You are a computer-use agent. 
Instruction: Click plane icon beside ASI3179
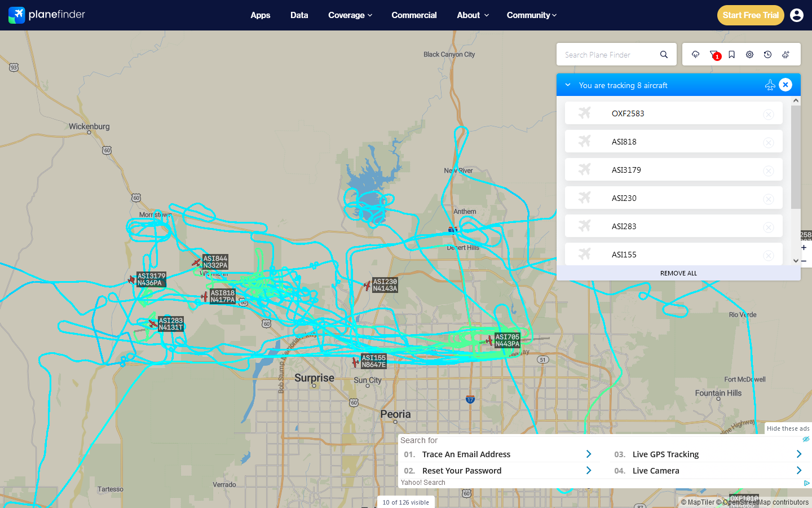[585, 169]
